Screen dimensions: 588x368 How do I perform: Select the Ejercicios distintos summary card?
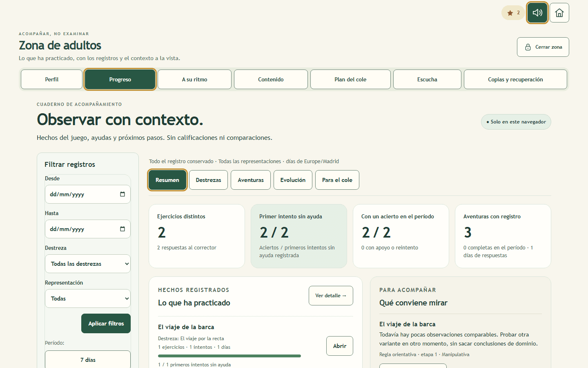tap(197, 236)
